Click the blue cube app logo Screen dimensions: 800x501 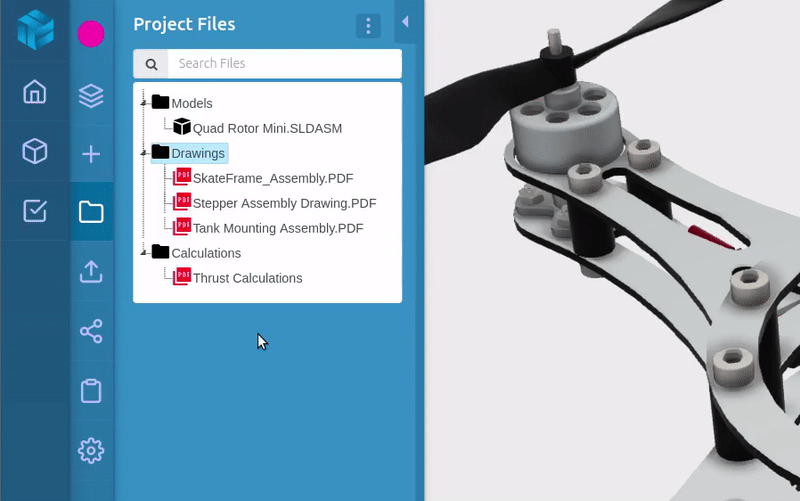click(35, 30)
